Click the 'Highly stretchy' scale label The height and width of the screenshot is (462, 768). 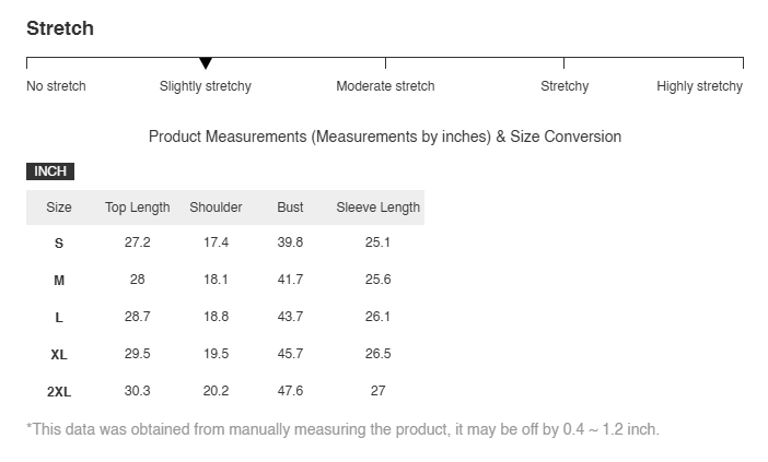point(699,86)
